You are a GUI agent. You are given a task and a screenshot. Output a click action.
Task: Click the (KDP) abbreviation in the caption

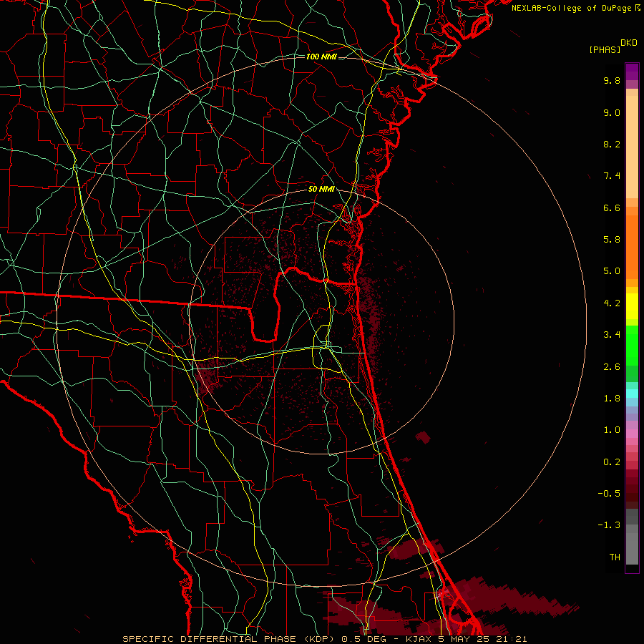pyautogui.click(x=318, y=639)
